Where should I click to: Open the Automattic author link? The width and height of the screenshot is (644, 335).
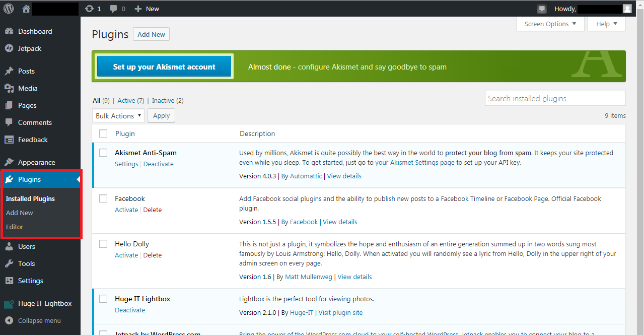[306, 176]
